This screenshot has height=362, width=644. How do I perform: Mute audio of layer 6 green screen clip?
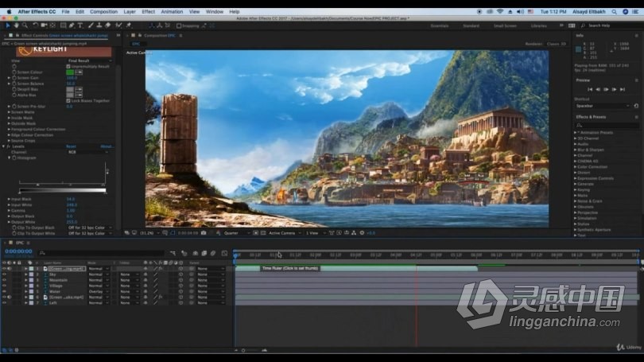click(10, 298)
